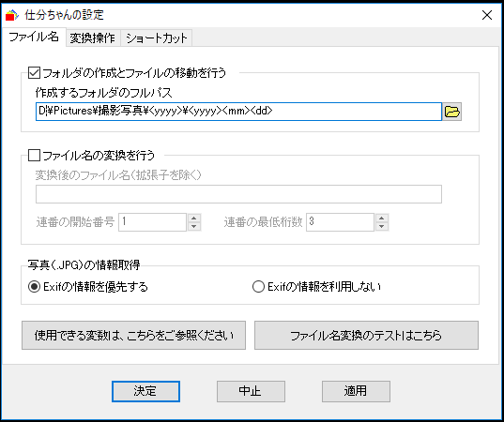Screen dimensions: 504x422
Task: Apply settings with 適用 button
Action: click(x=356, y=391)
